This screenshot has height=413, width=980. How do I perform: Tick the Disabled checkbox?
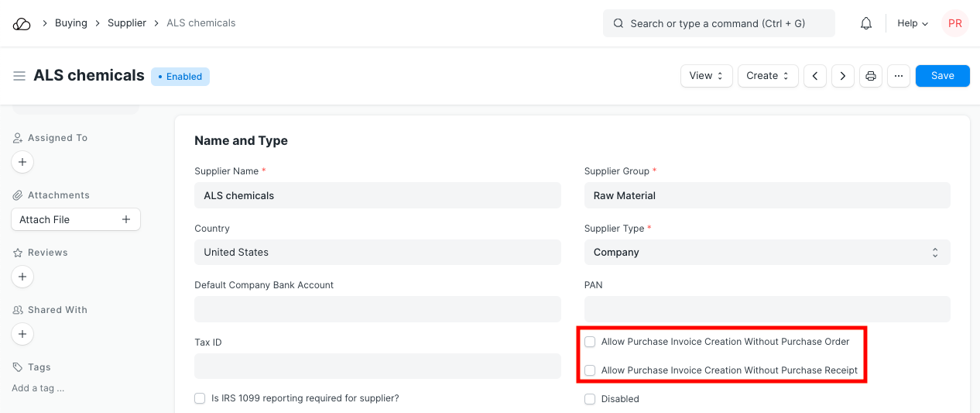590,399
